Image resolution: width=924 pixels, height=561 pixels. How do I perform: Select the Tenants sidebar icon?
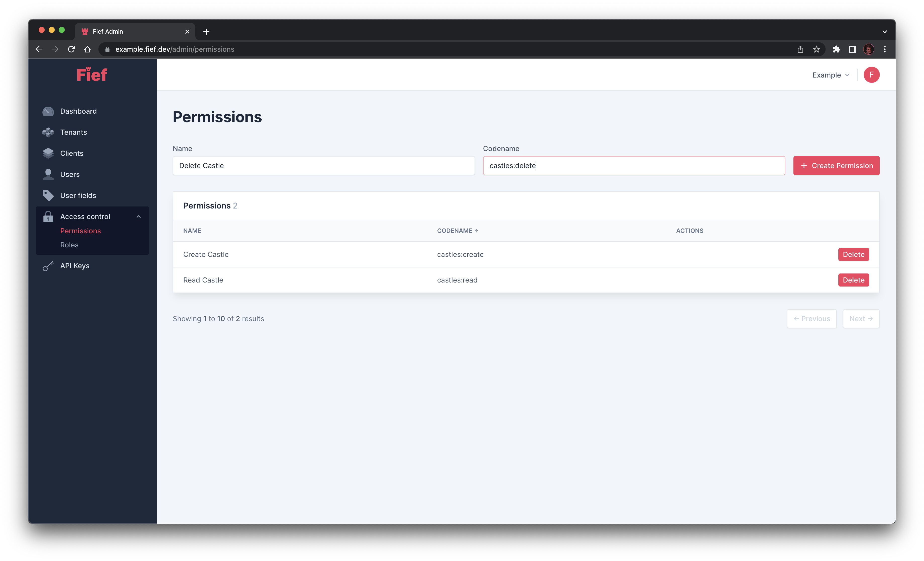(x=48, y=132)
